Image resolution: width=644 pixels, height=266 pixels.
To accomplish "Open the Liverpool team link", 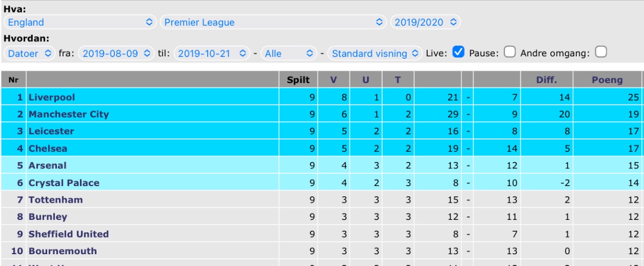I will tap(52, 97).
